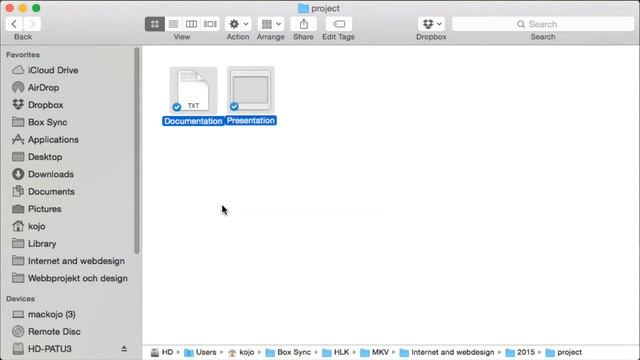The image size is (640, 360).
Task: Open the Dropbox toolbar dropdown
Action: pos(431,24)
